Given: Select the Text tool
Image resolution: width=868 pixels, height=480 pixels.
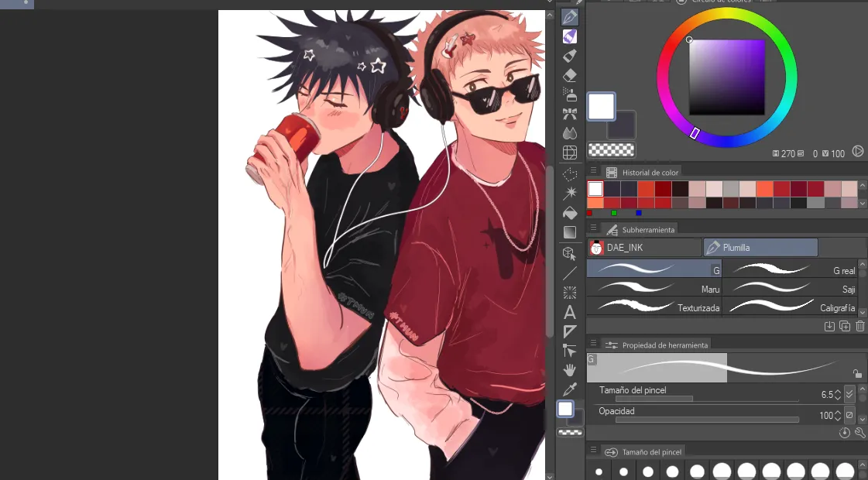Looking at the screenshot, I should coord(570,313).
